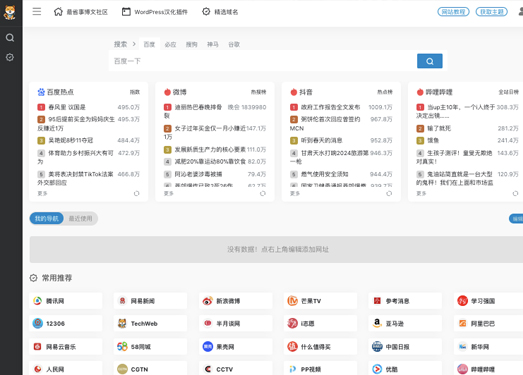The image size is (523, 375).
Task: Open the 中国日报 site shortcut
Action: point(405,347)
